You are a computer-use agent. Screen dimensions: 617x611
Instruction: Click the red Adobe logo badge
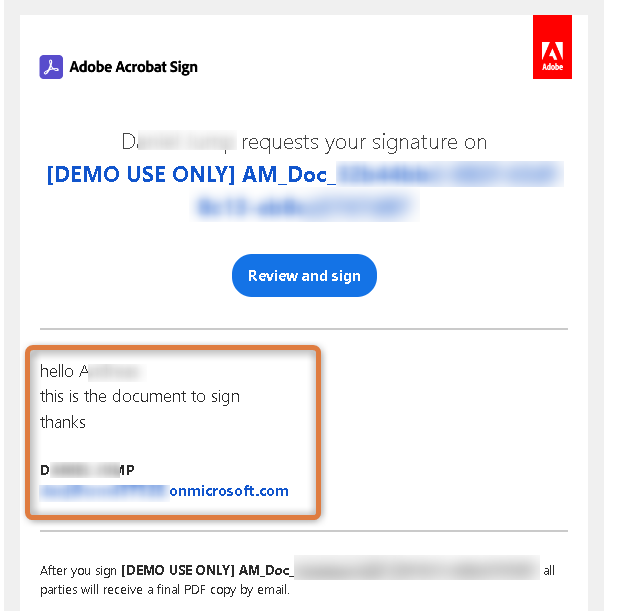coord(552,46)
